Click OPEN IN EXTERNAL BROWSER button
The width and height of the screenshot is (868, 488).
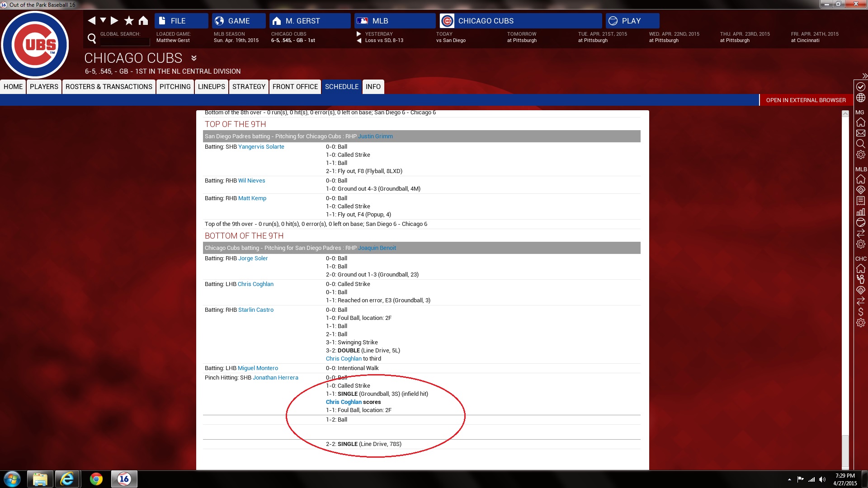(806, 100)
